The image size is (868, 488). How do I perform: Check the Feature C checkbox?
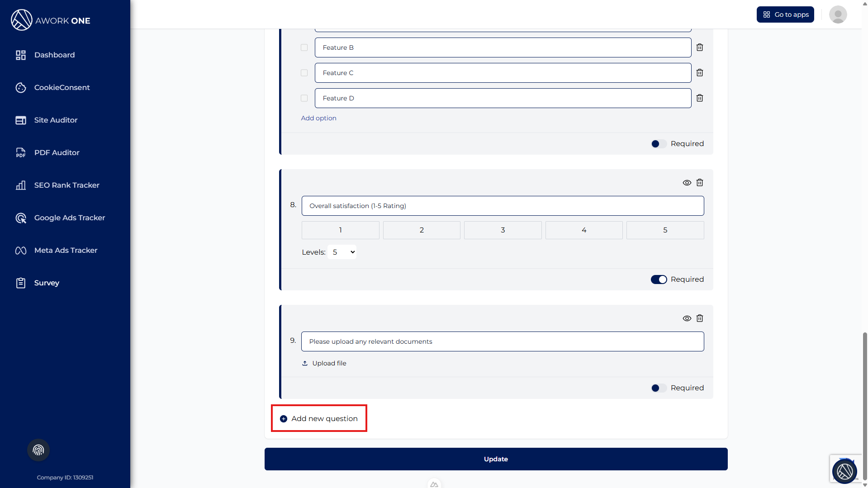(304, 73)
